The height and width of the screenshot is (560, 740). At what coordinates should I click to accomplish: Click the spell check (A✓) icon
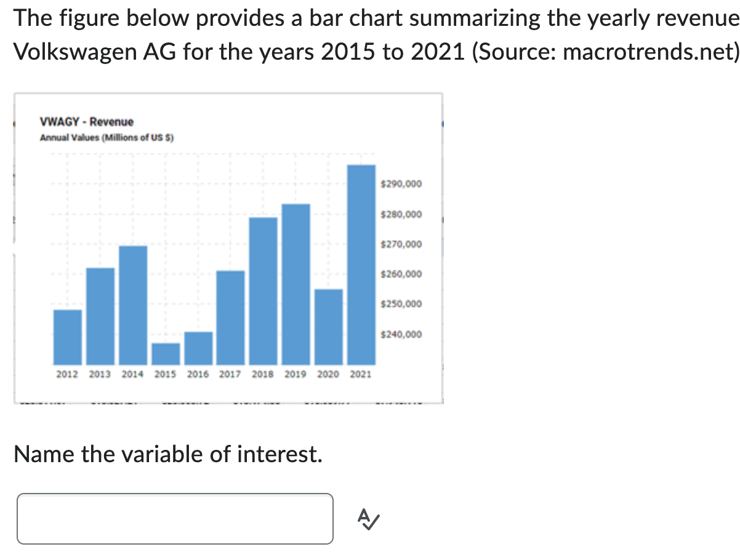pyautogui.click(x=368, y=519)
